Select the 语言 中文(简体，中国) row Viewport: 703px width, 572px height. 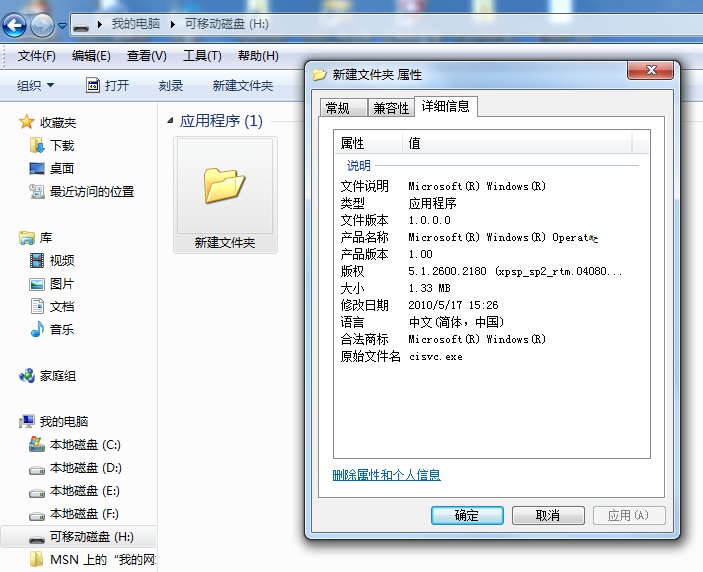click(492, 322)
